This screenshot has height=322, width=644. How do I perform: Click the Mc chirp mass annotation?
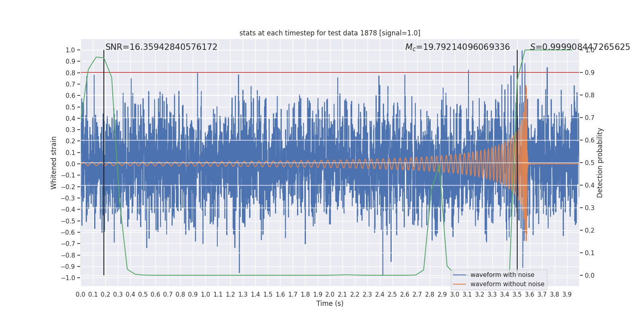click(457, 47)
